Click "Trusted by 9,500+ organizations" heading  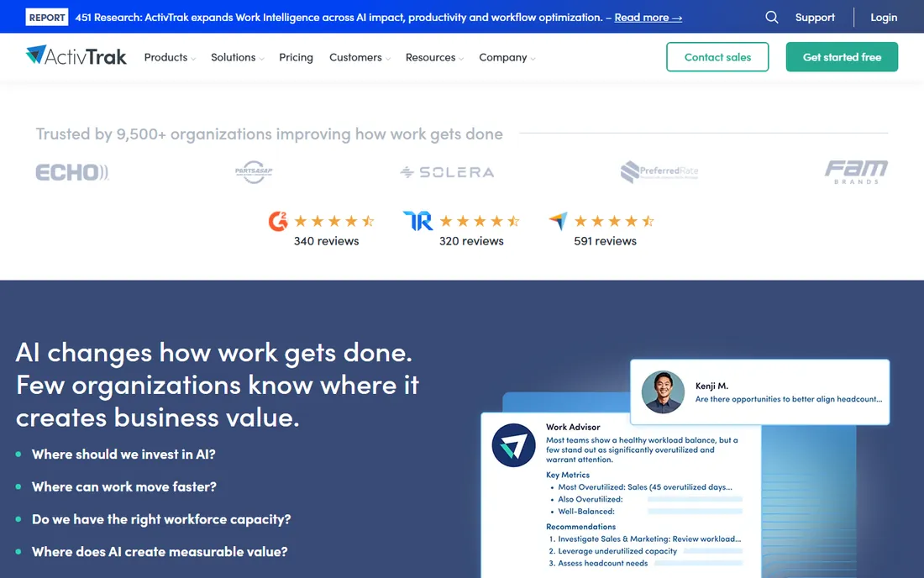(x=269, y=134)
